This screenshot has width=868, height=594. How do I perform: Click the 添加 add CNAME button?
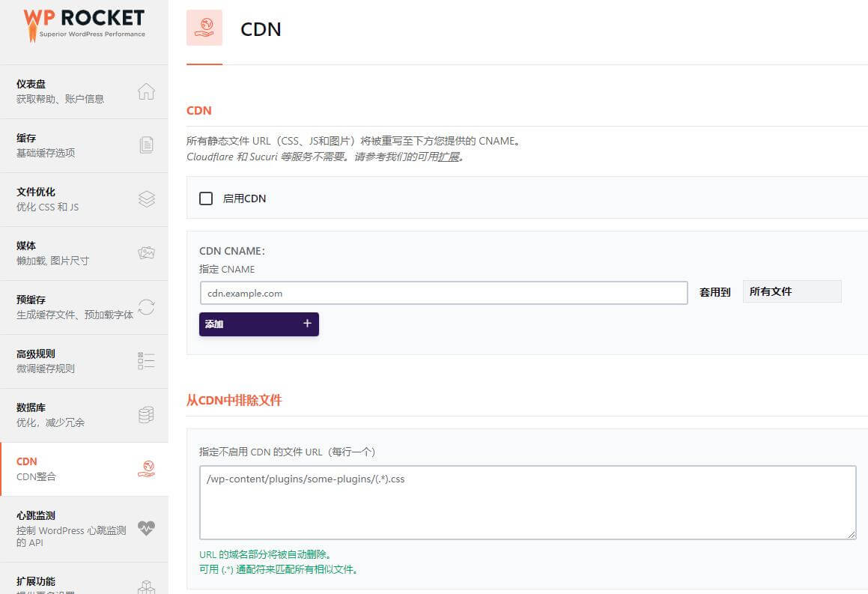click(x=258, y=324)
